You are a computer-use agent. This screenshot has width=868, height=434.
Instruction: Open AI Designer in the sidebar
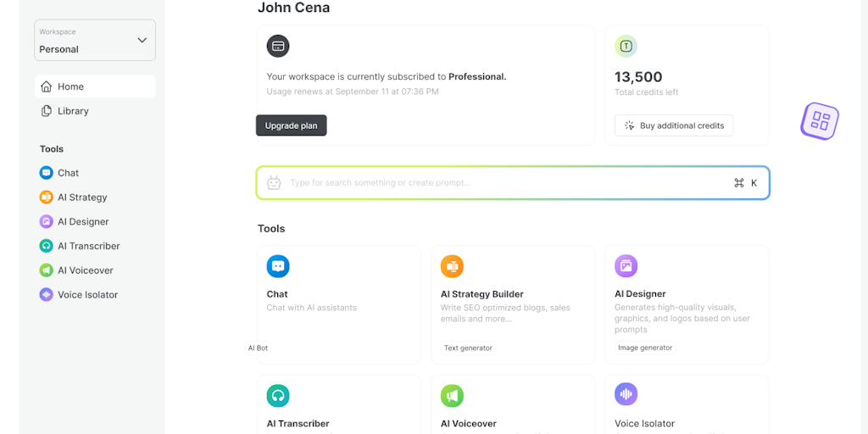tap(75, 221)
